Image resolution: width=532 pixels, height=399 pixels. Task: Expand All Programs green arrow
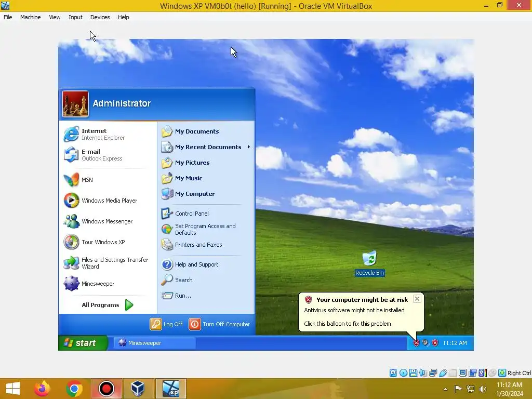tap(129, 304)
